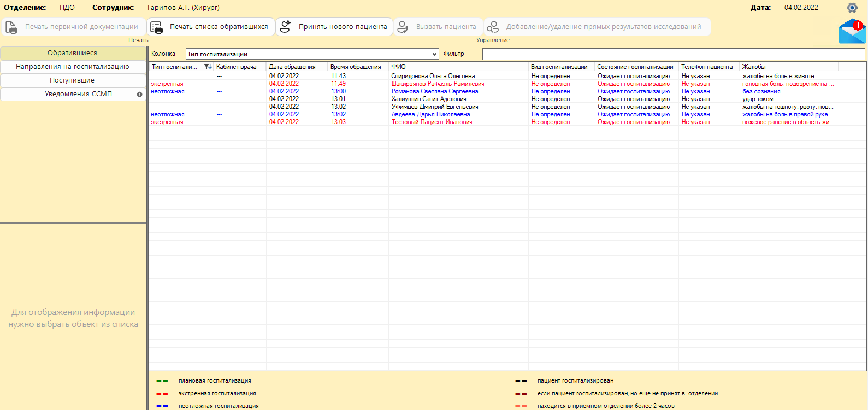Screen dimensions: 868x410
Task: Open Направления на госпитализацию tab
Action: tap(73, 67)
